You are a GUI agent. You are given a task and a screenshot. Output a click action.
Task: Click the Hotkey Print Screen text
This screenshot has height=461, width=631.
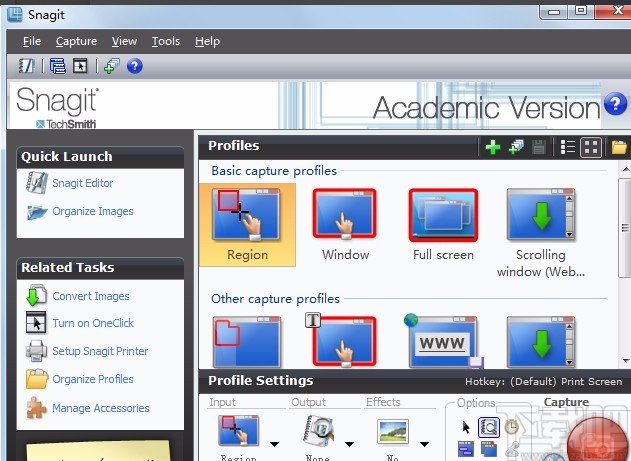[543, 381]
